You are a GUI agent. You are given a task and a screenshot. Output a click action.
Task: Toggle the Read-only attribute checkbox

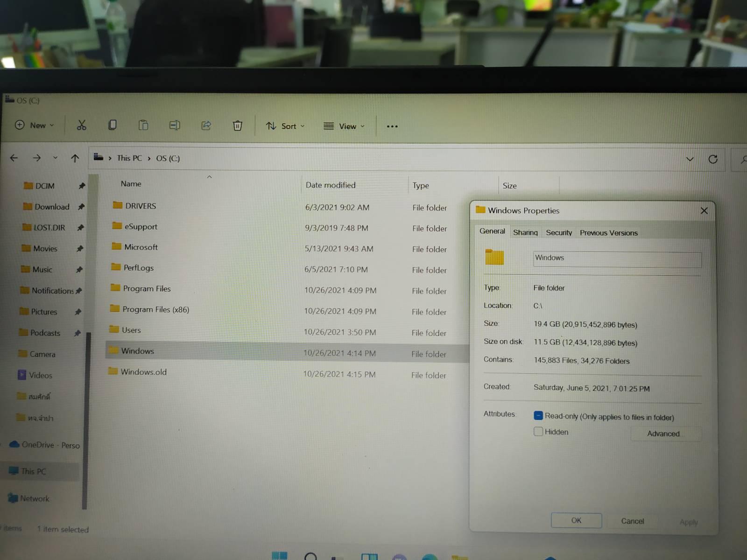pos(538,415)
